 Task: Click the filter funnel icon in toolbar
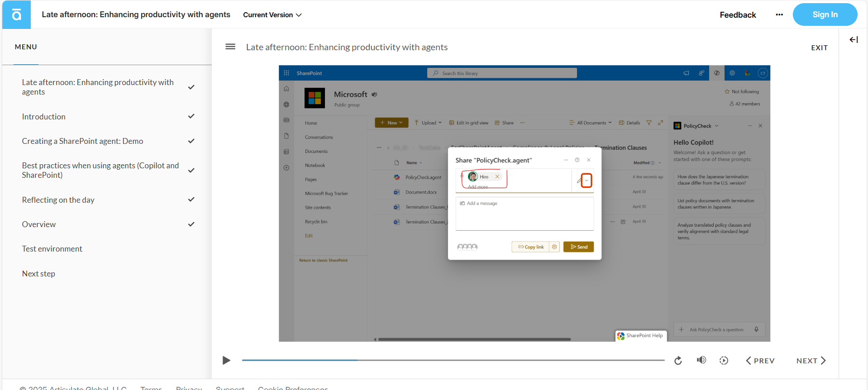pyautogui.click(x=649, y=123)
